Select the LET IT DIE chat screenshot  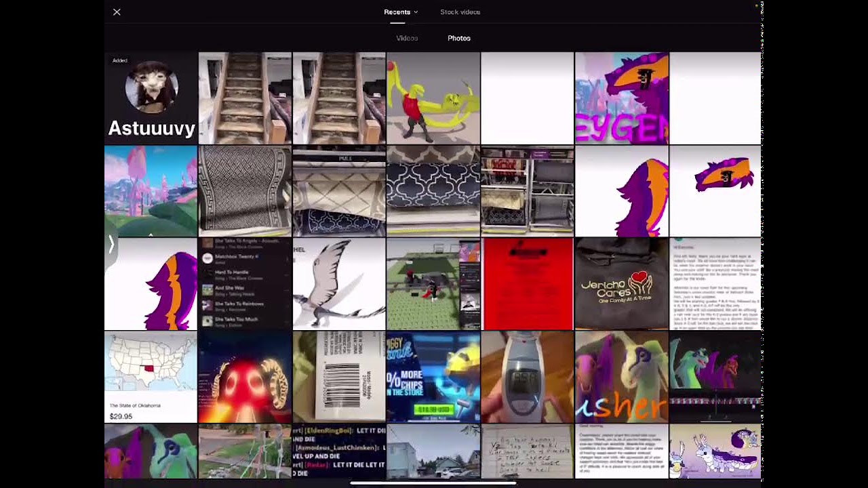pos(339,451)
